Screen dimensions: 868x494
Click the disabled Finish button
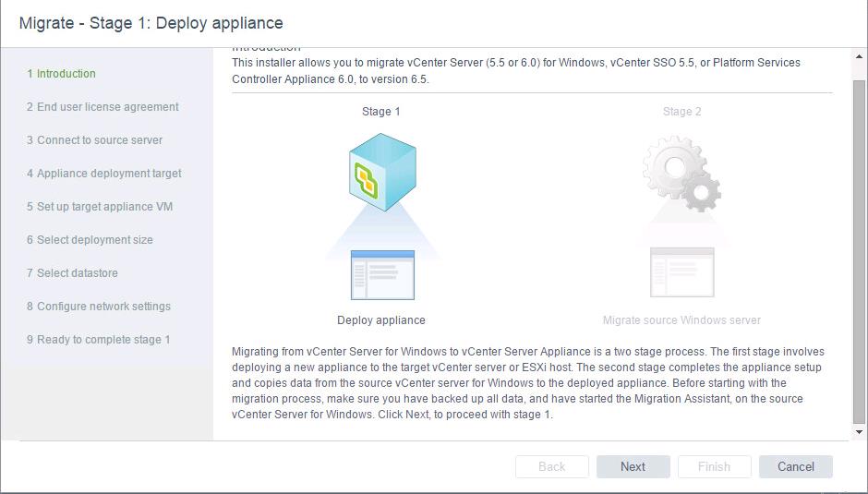(x=714, y=467)
